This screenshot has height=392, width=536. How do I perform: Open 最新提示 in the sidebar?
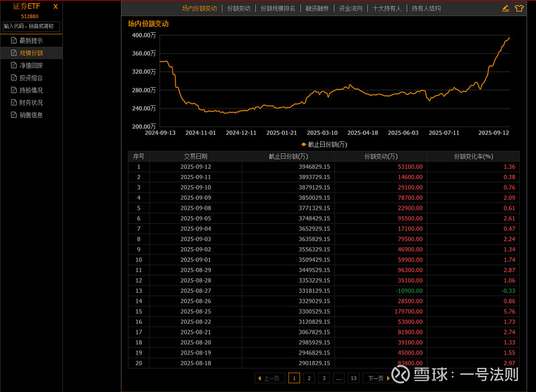tap(31, 40)
